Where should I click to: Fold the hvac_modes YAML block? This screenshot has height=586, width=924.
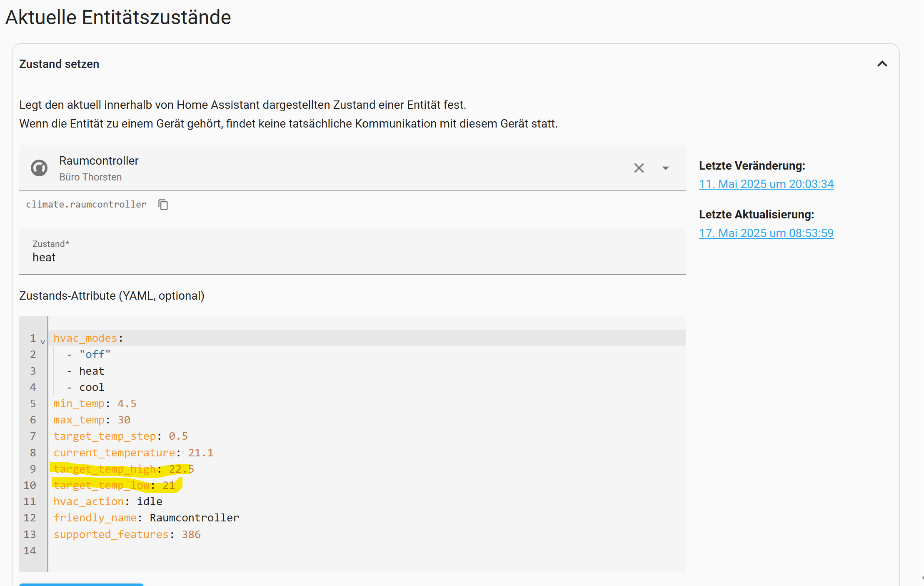point(42,342)
